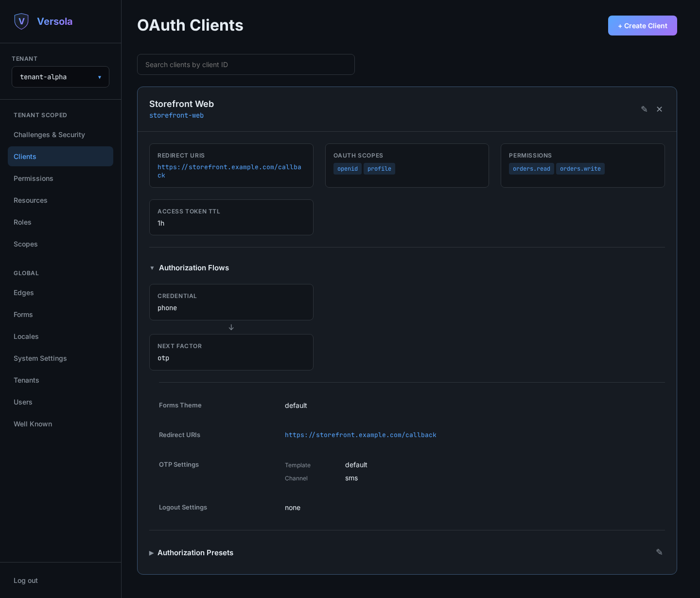Screen dimensions: 700x598
Task: Click the OTP Channel sms value
Action: pyautogui.click(x=351, y=478)
